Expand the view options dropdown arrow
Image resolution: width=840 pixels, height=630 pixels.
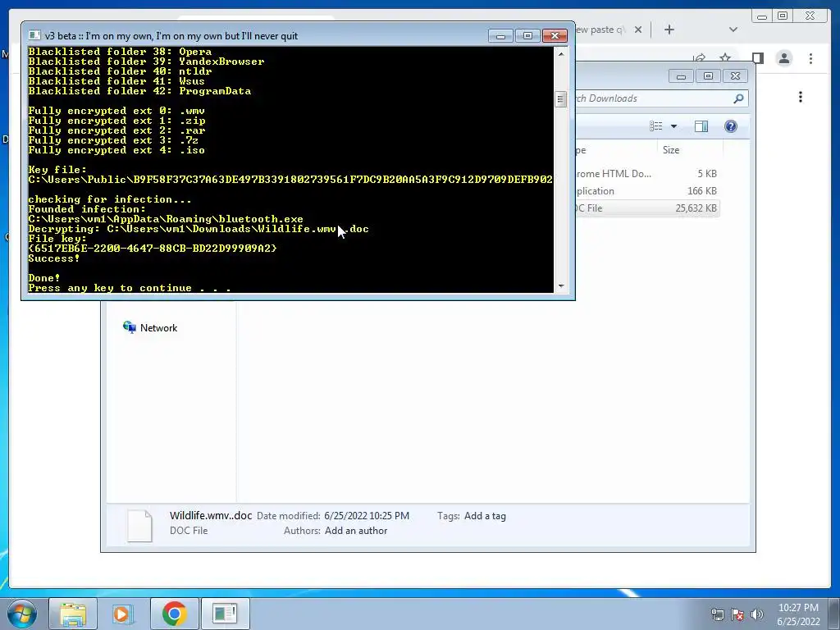pyautogui.click(x=674, y=126)
